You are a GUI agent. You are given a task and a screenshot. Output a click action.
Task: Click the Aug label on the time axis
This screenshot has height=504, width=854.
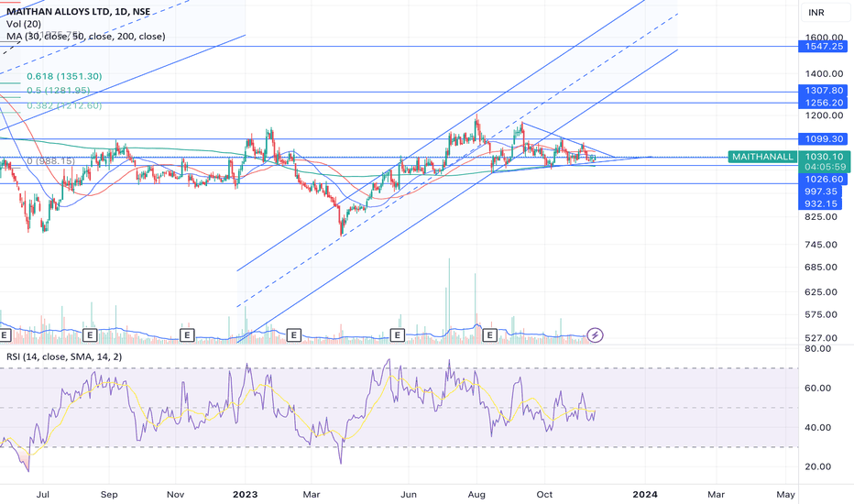[476, 495]
